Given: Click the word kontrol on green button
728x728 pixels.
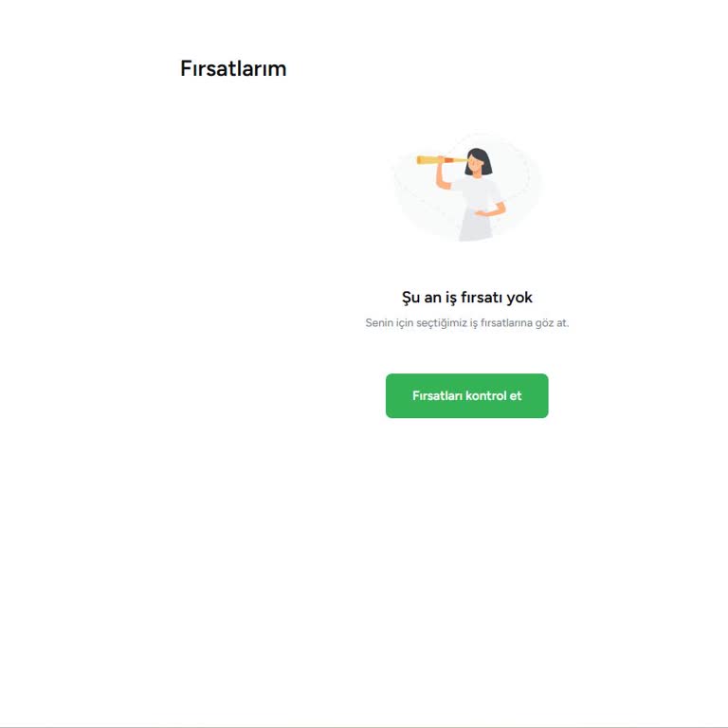Looking at the screenshot, I should tap(485, 395).
